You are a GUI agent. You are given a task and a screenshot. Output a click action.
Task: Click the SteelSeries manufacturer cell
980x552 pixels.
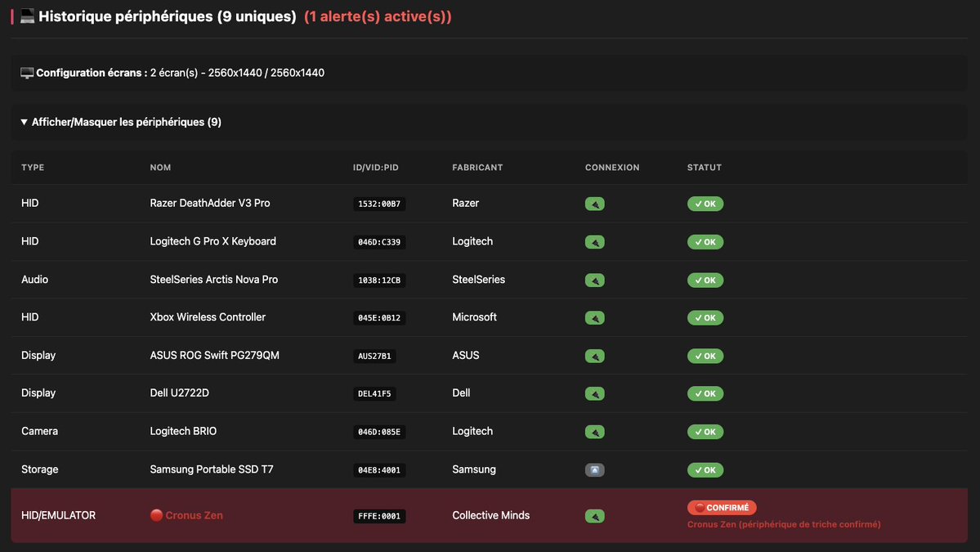(478, 280)
